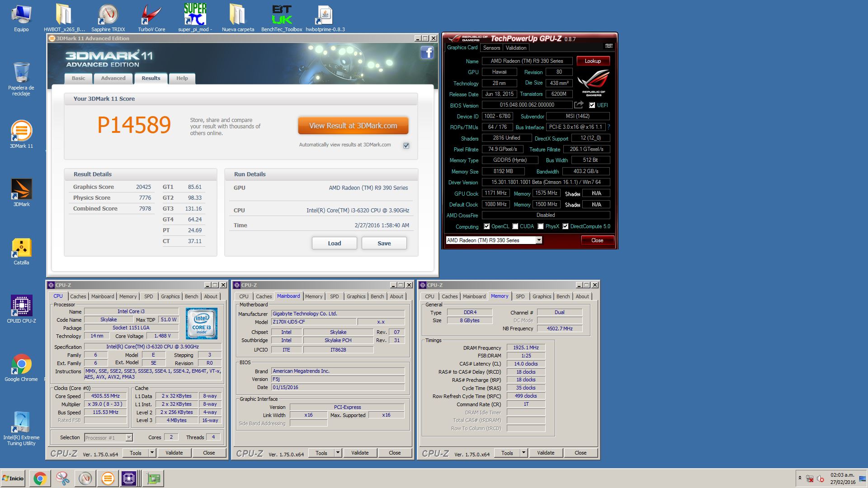Toggle OpenCL checkbox in GPU-Z

click(x=487, y=226)
